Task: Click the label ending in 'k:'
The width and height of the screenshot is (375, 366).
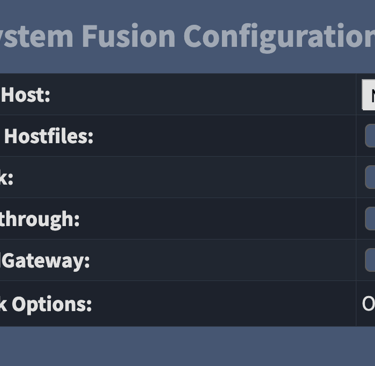Action: click(x=7, y=178)
